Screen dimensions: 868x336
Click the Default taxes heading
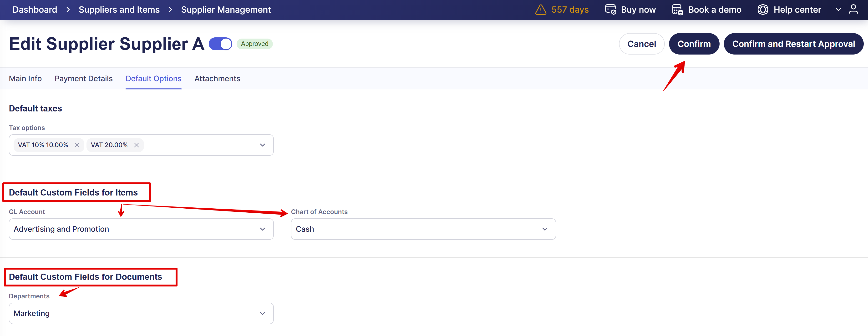(x=35, y=108)
